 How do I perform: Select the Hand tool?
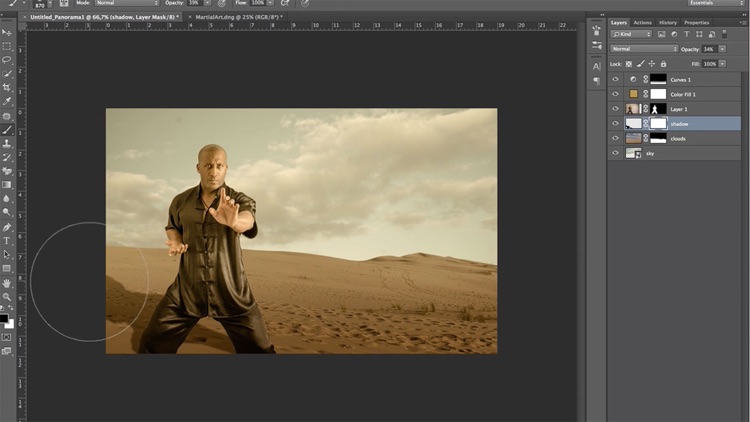[x=7, y=283]
